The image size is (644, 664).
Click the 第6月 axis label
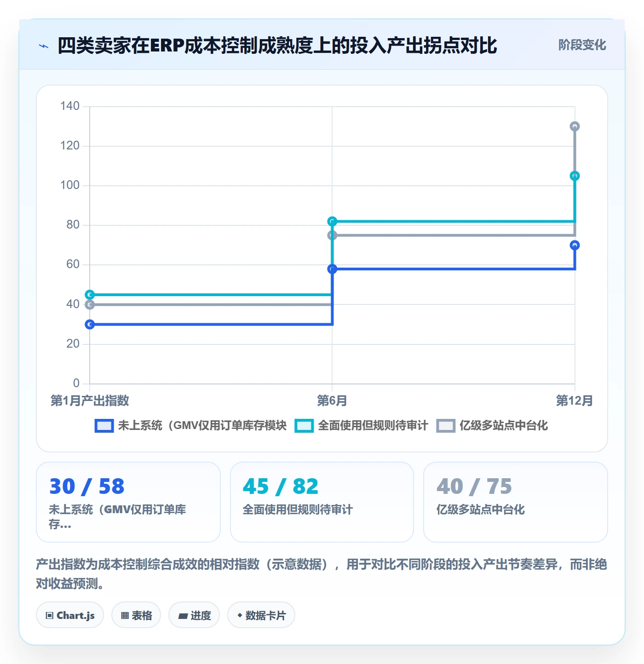pyautogui.click(x=332, y=401)
